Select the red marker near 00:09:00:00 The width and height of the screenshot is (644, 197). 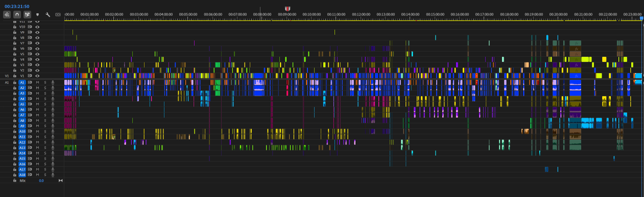click(x=287, y=9)
